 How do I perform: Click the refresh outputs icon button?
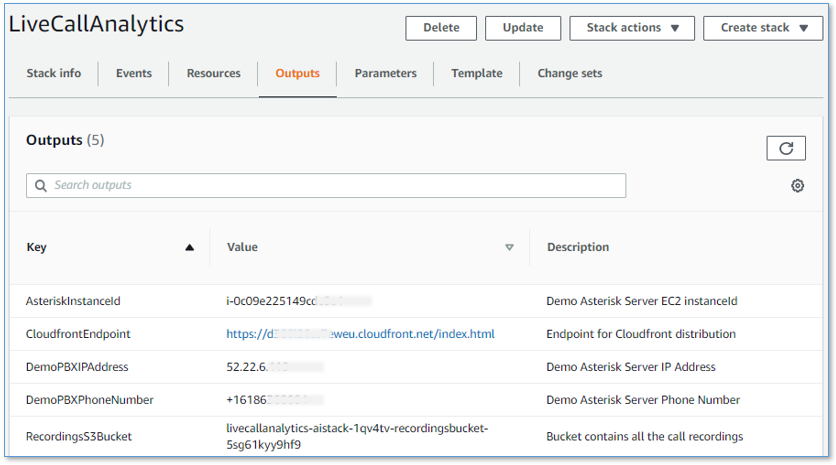(x=786, y=148)
